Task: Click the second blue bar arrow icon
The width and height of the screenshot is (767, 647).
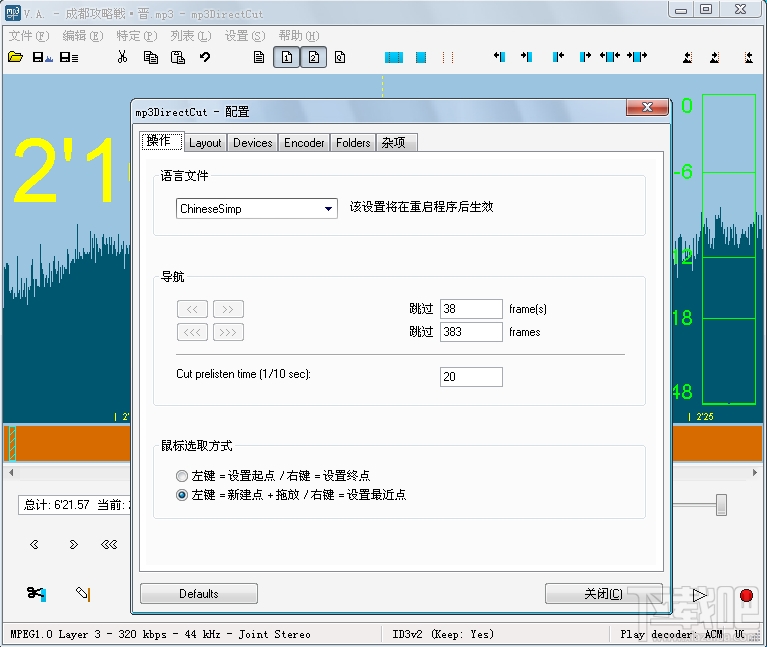Action: [x=526, y=57]
